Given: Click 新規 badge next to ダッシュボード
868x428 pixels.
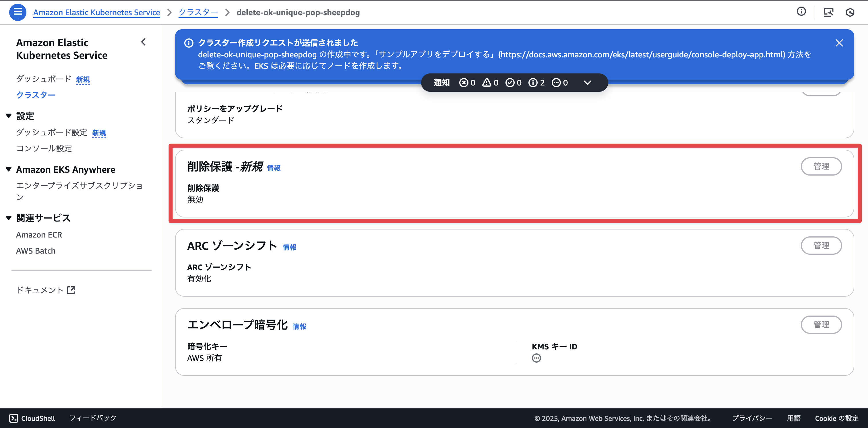Looking at the screenshot, I should pos(83,79).
